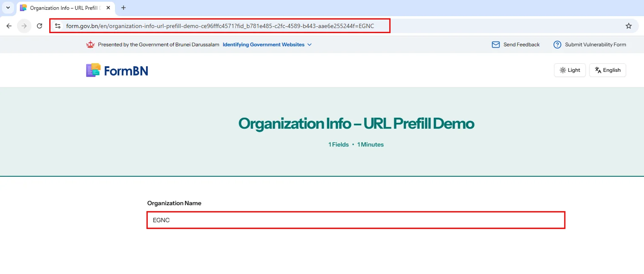Click the Brunei government crest icon

tap(90, 45)
